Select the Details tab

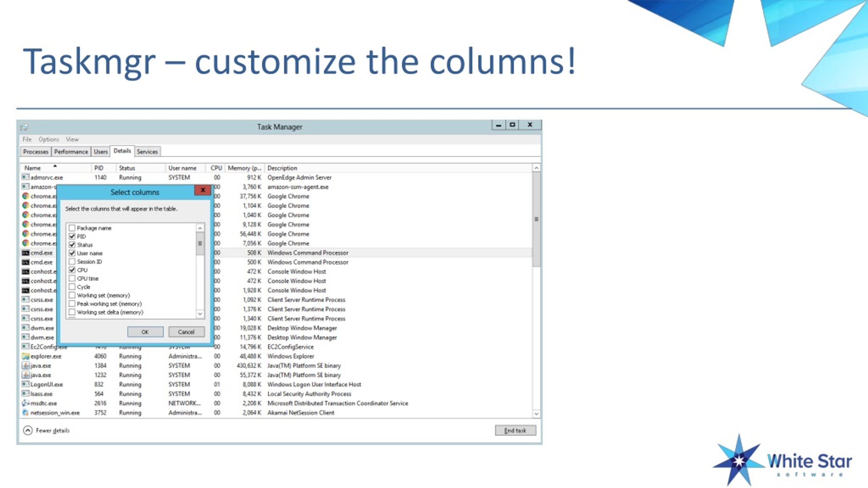pos(122,151)
